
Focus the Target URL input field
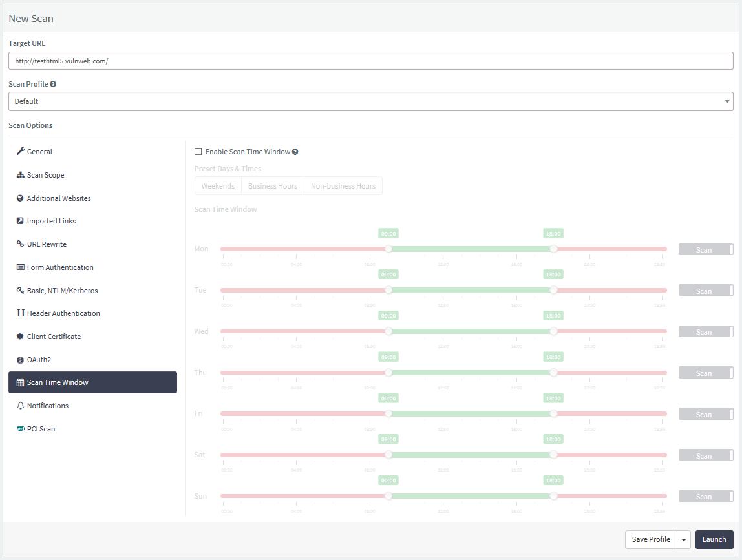pyautogui.click(x=370, y=61)
